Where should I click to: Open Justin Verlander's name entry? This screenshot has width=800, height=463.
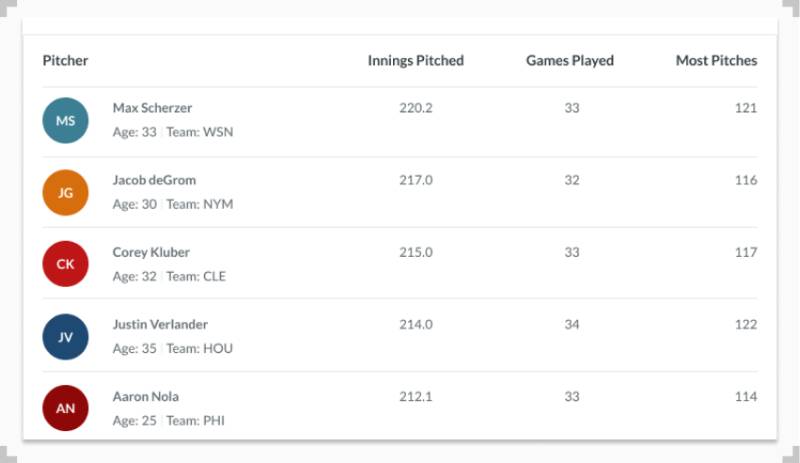160,324
